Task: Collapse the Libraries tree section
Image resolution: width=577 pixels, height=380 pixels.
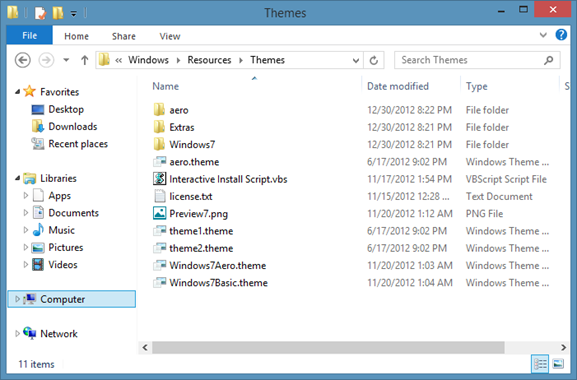Action: pyautogui.click(x=17, y=178)
